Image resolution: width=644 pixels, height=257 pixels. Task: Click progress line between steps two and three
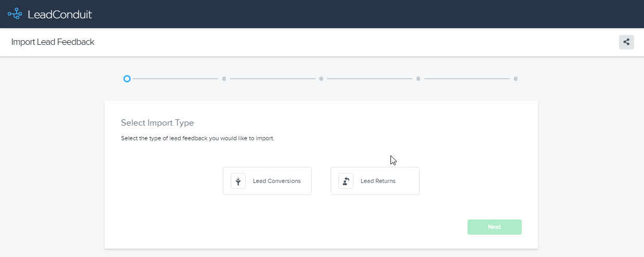pyautogui.click(x=272, y=79)
